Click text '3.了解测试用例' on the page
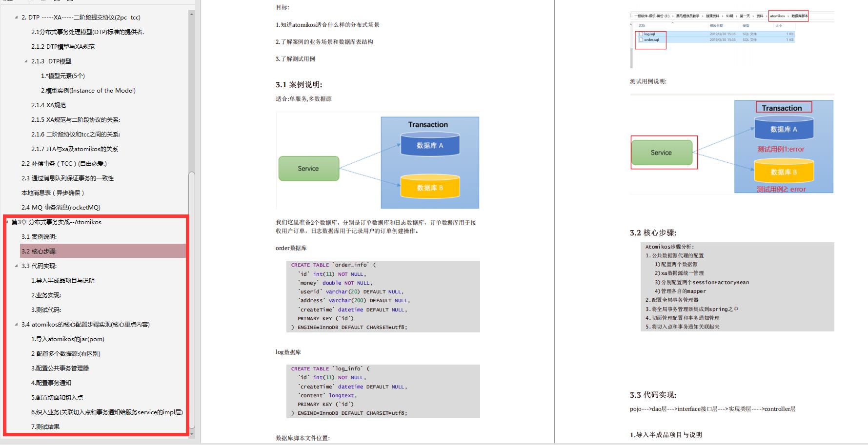 [x=295, y=59]
